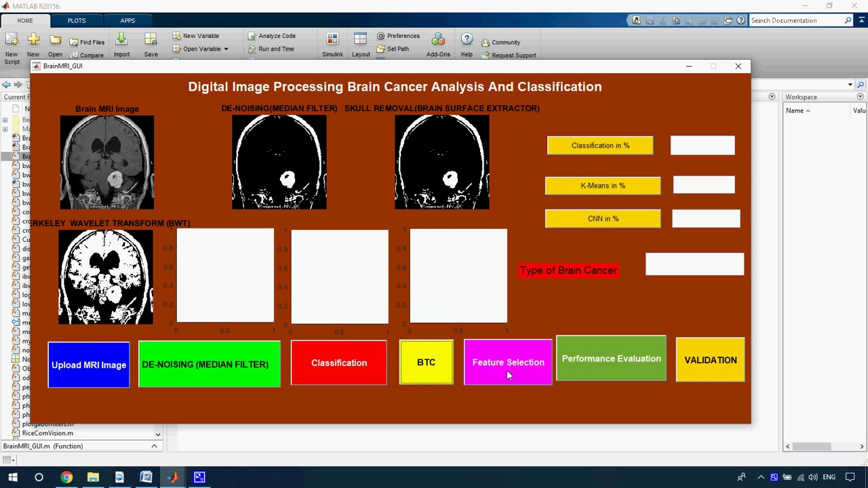The height and width of the screenshot is (488, 868).
Task: Click the K-Means in % label
Action: [603, 186]
